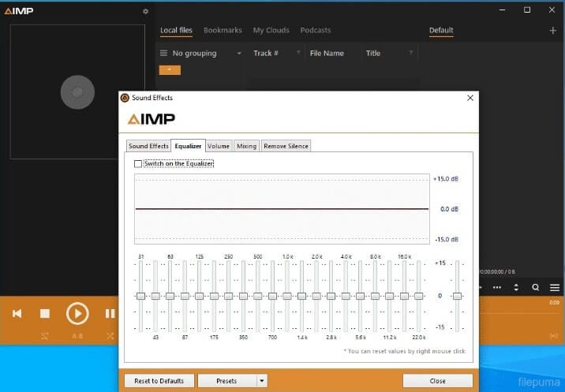This screenshot has width=565, height=392.
Task: Click the 2.0k band slider handle
Action: [316, 296]
